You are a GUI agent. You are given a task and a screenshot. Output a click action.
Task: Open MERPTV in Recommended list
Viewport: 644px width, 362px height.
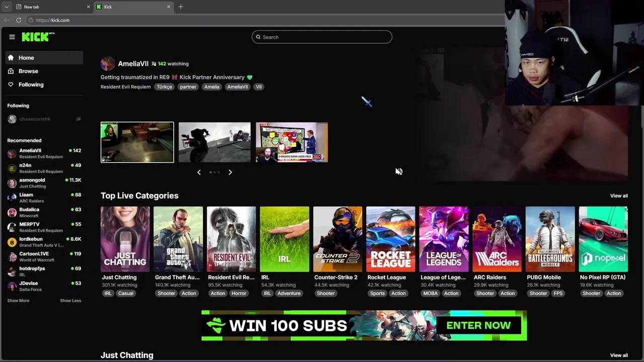[x=44, y=227]
